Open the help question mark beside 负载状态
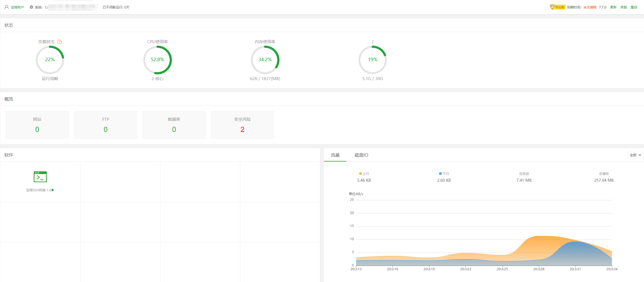This screenshot has width=644, height=282. tap(60, 42)
